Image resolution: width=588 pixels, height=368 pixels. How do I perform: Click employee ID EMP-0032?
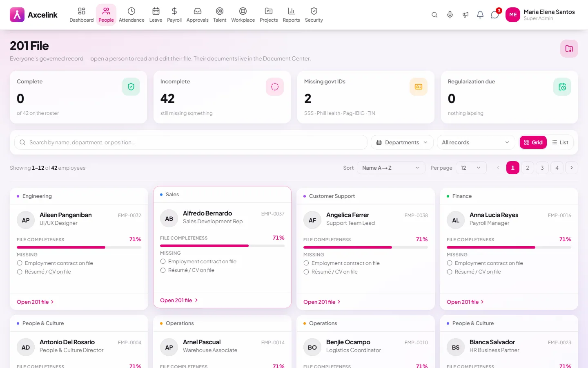[x=129, y=215]
